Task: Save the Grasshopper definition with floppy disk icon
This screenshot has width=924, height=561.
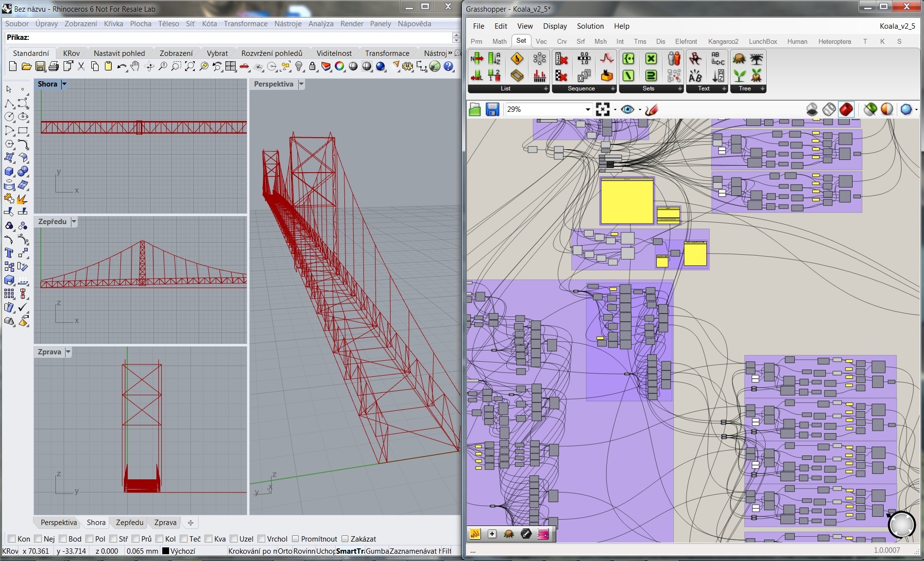Action: 492,109
